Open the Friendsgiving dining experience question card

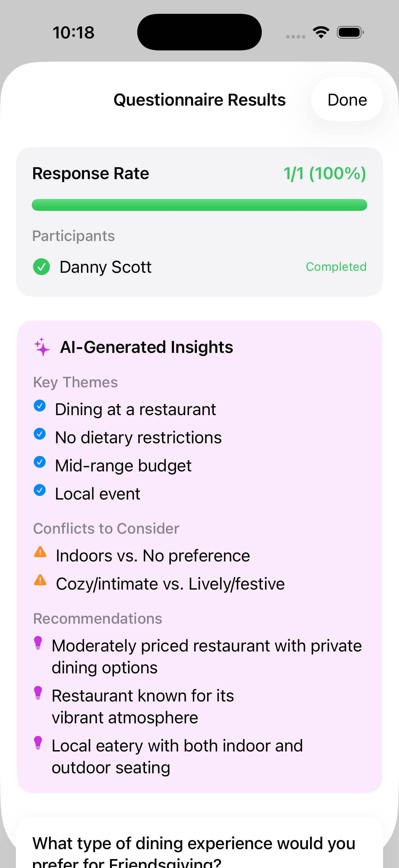tap(199, 849)
